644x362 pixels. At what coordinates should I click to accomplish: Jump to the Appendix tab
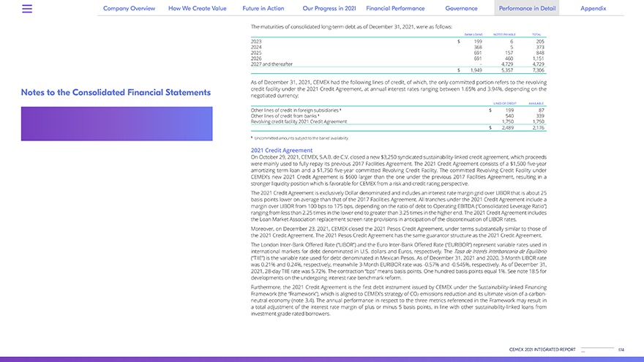pos(593,9)
